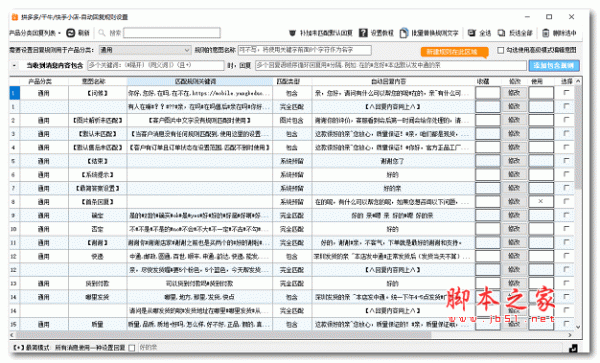Click the shield icon for 补加未匹配默认回复
The width and height of the screenshot is (600, 363).
pyautogui.click(x=292, y=33)
